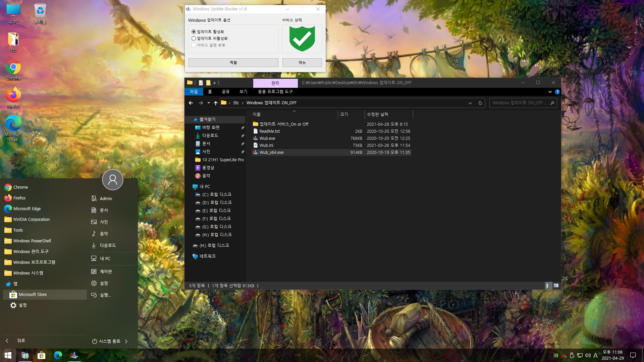Click the ReadMe.txt file icon
Image resolution: width=644 pixels, height=362 pixels.
(255, 131)
